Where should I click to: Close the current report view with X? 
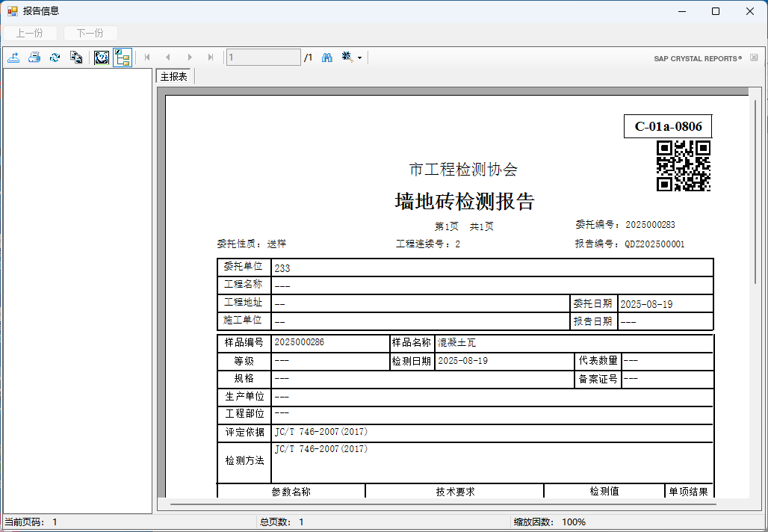coord(754,58)
